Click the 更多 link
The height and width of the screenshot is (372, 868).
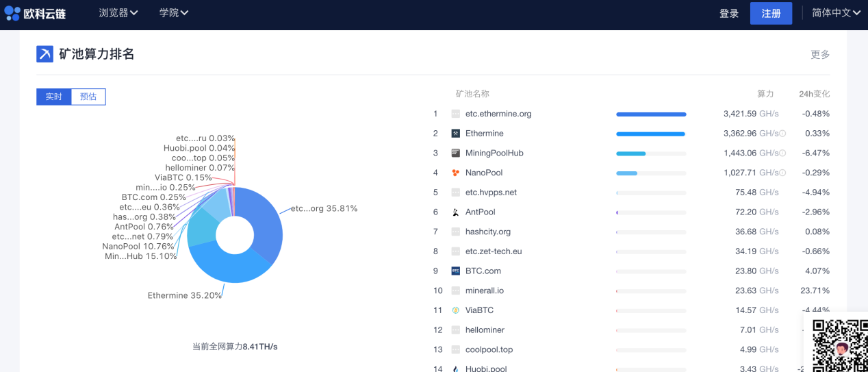click(820, 55)
